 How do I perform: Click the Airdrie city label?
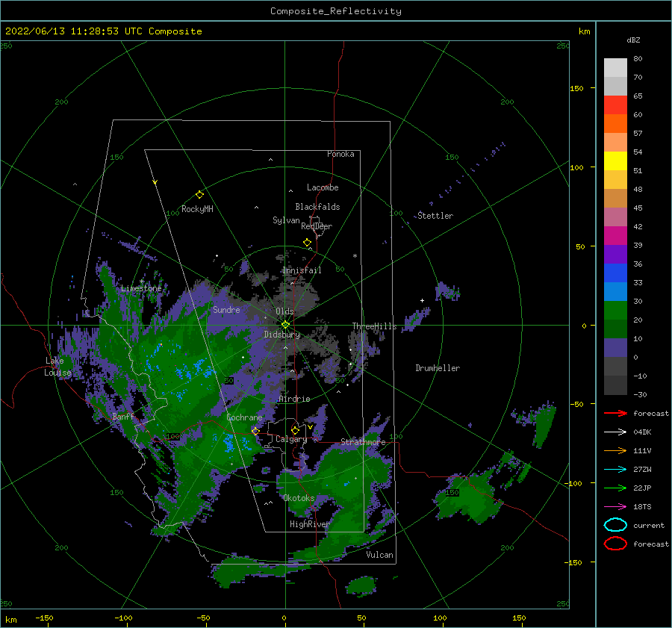click(x=294, y=399)
